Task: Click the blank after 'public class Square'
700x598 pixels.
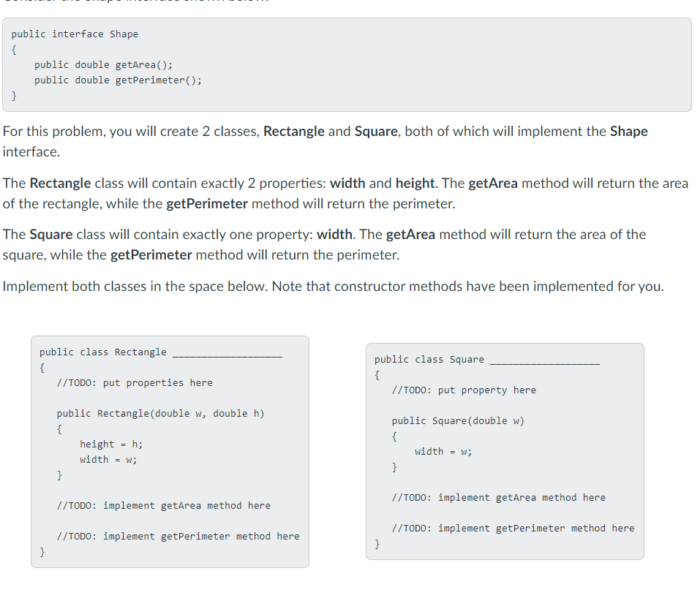Action: coord(545,359)
